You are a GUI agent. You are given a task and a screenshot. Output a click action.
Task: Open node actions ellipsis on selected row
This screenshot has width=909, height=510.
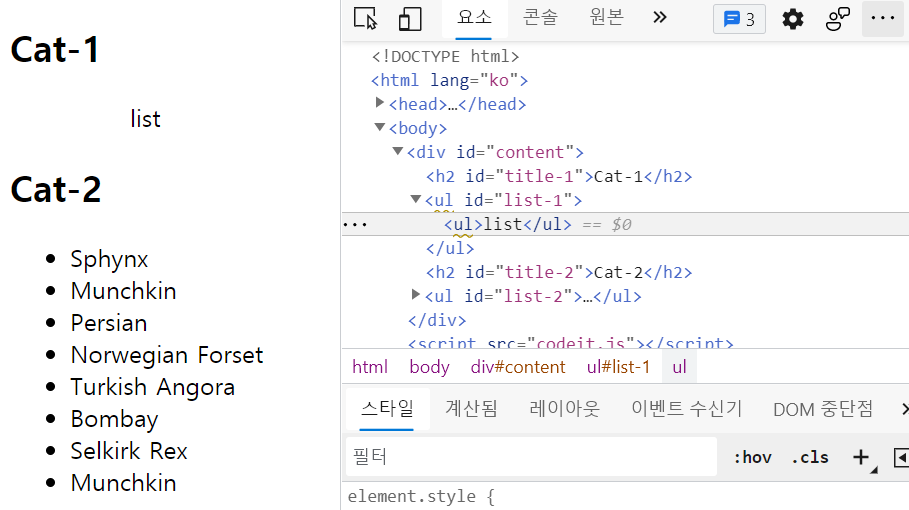pos(355,225)
